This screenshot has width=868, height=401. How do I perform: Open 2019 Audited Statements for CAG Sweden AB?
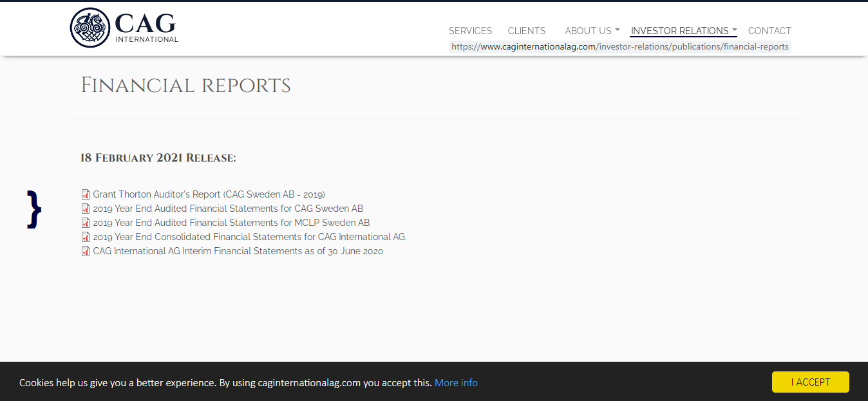[228, 209]
